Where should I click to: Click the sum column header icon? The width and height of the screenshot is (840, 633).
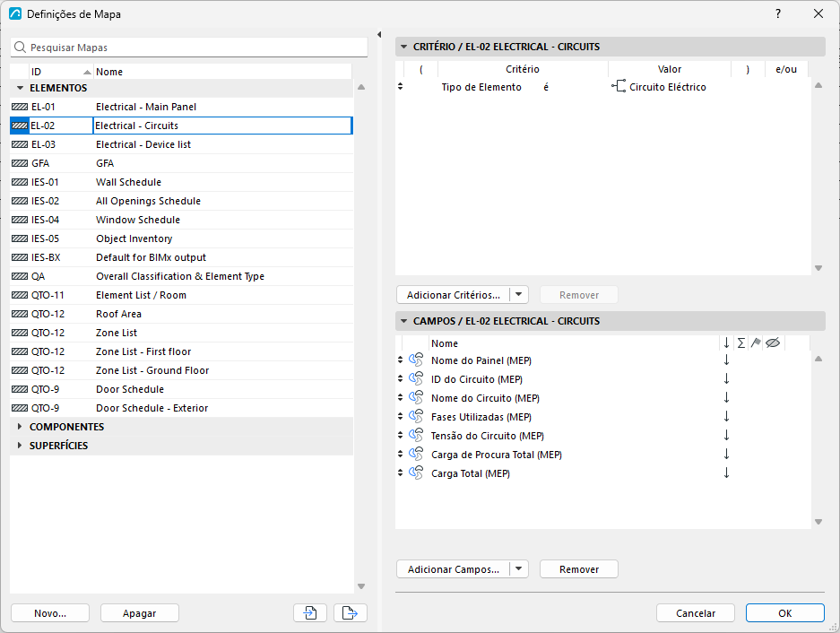pos(740,343)
